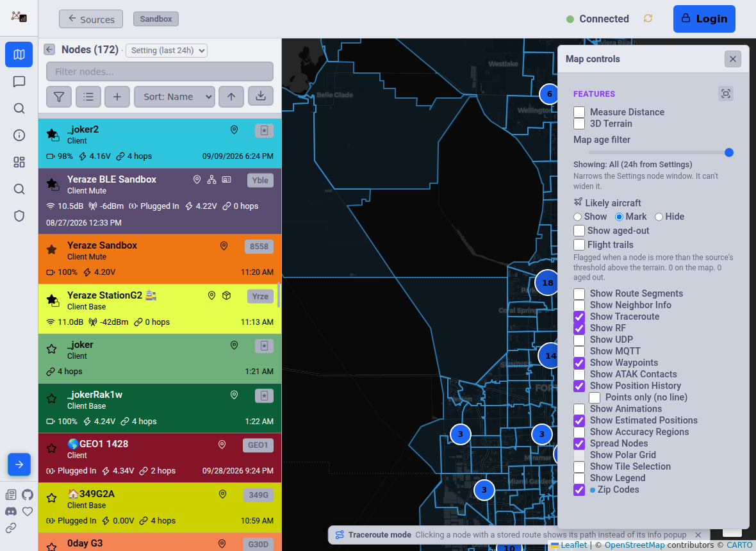
Task: Open the dashboard grid icon in the sidebar
Action: [19, 162]
